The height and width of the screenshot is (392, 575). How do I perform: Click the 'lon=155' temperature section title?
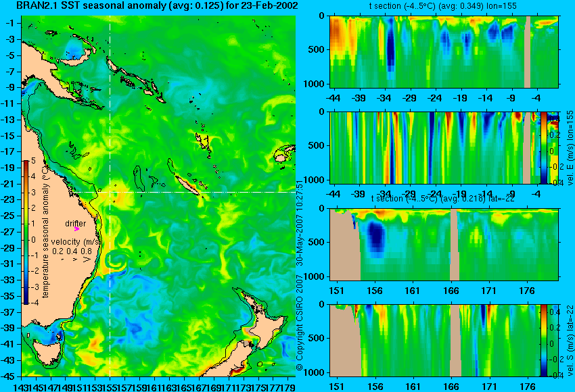coord(443,6)
